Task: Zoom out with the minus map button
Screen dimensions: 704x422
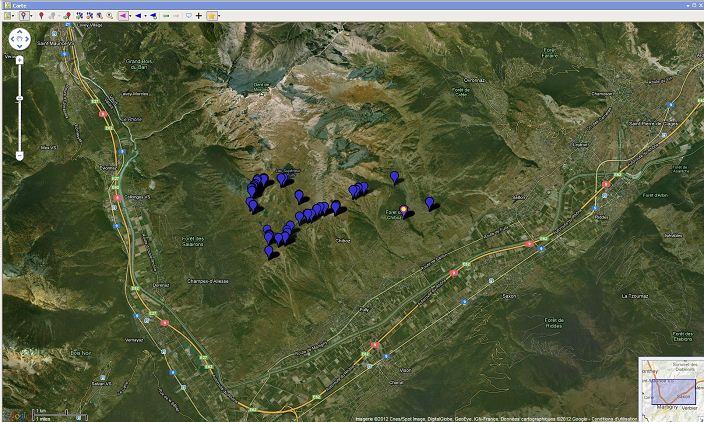Action: [20, 156]
